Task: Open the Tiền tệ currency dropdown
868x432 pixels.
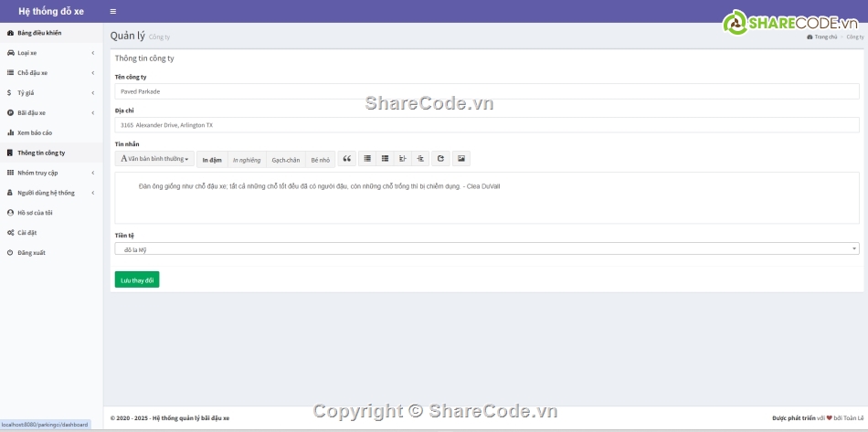Action: pyautogui.click(x=487, y=249)
